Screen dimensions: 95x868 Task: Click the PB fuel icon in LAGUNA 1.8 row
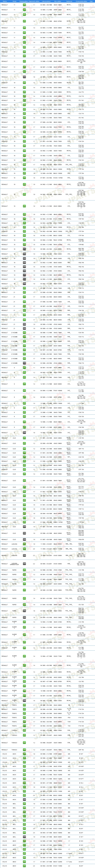pyautogui.click(x=24, y=544)
